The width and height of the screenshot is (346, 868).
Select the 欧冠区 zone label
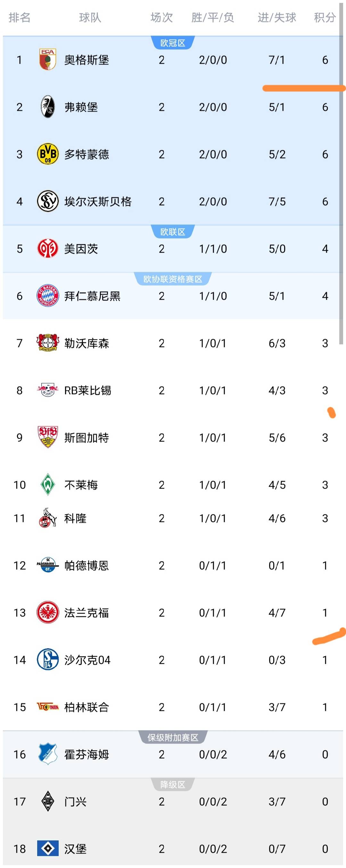pos(173,43)
